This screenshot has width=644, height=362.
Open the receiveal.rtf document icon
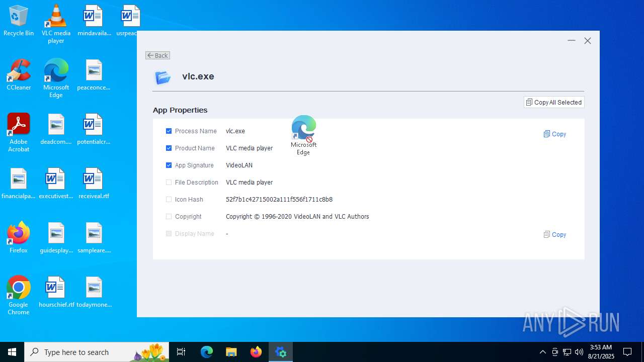pyautogui.click(x=94, y=184)
